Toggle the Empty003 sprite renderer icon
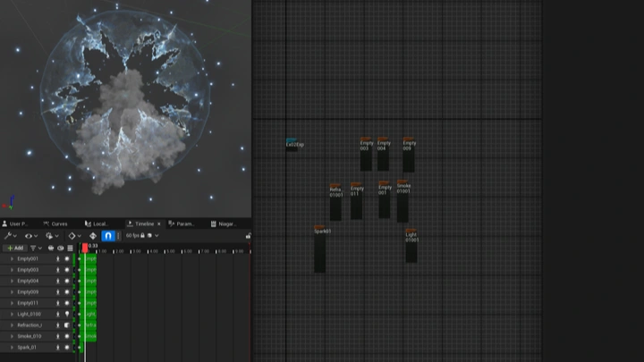 click(66, 270)
